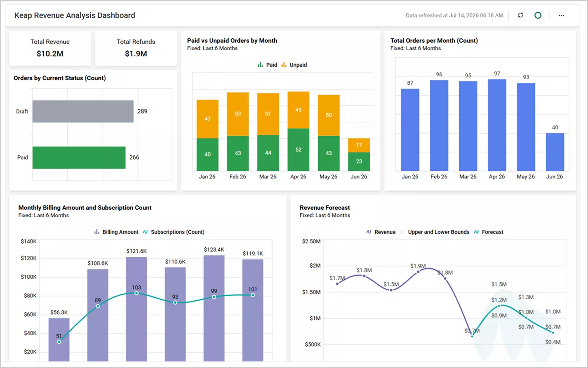Select Apr 26 total orders bar
This screenshot has width=588, height=368.
tap(497, 125)
